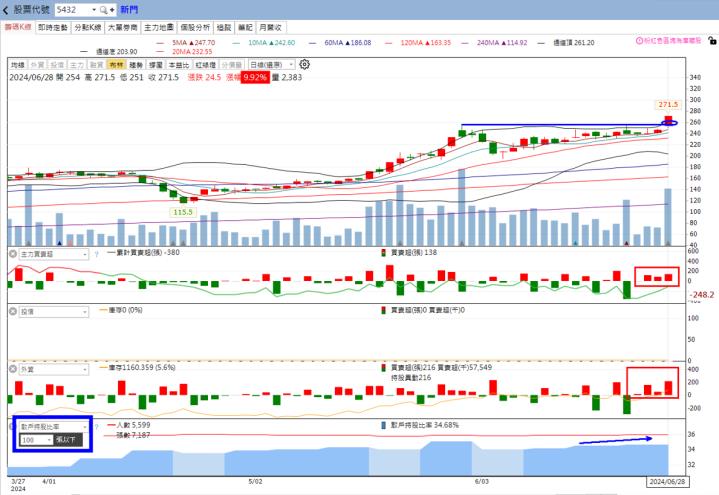Toggle the 外資 overlay button

(37, 65)
